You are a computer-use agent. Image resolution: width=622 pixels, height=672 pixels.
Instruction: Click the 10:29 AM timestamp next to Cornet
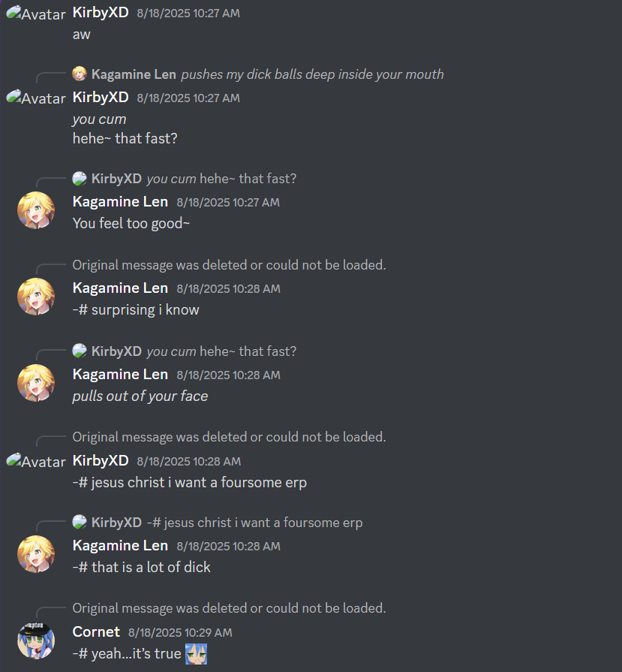pos(180,632)
